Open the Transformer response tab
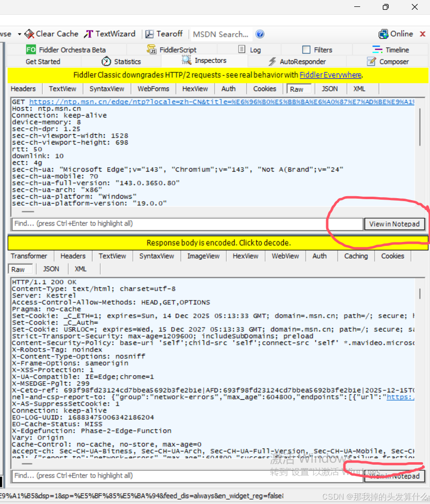The height and width of the screenshot is (504, 430). 29,256
